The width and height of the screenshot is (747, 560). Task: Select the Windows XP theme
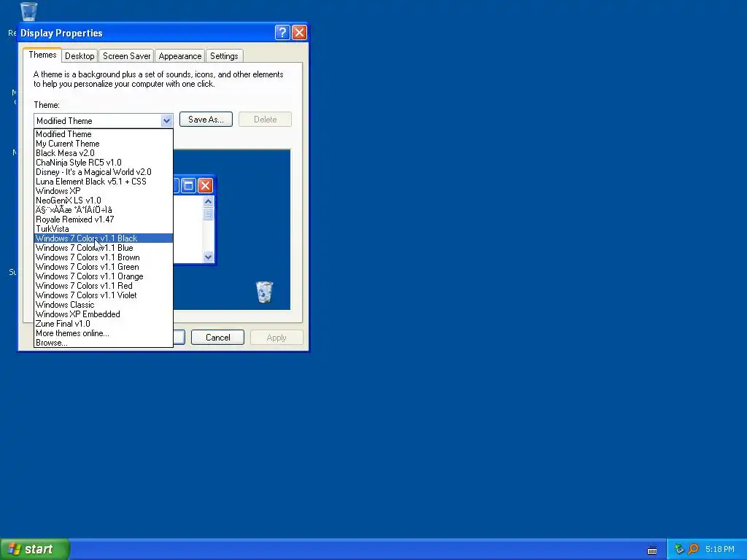coord(104,191)
